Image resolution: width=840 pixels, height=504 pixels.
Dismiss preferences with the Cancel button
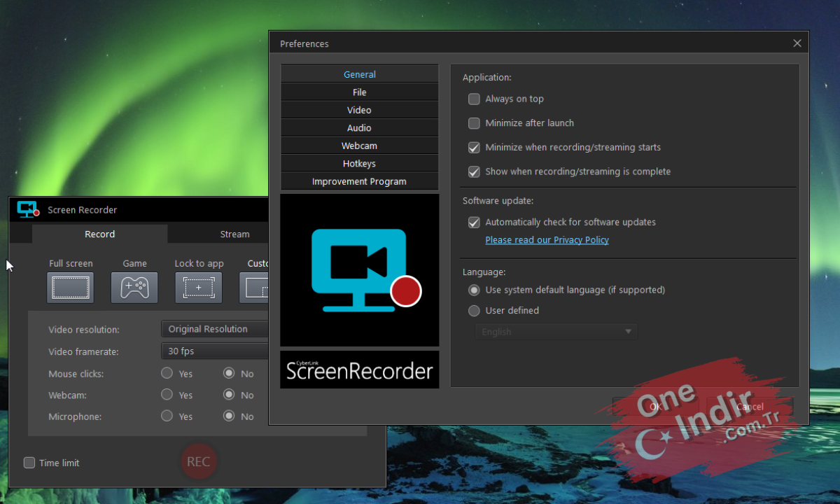tap(750, 407)
